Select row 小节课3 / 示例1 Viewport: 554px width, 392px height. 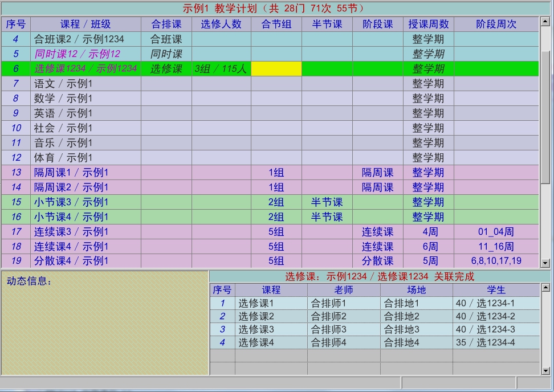tap(270, 202)
